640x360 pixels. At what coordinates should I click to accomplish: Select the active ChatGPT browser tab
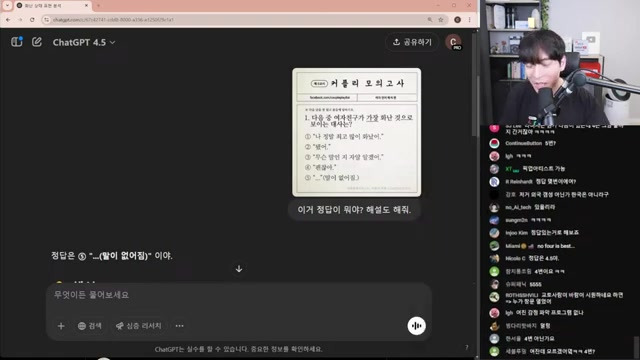pos(52,6)
